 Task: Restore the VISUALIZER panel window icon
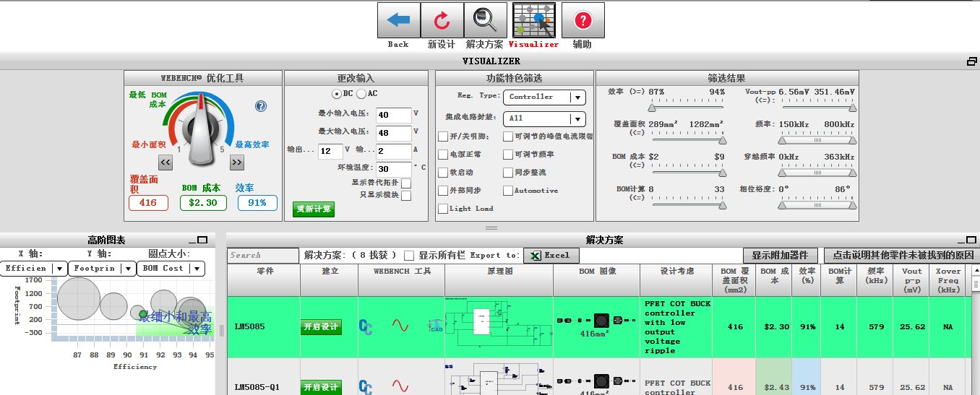point(972,61)
